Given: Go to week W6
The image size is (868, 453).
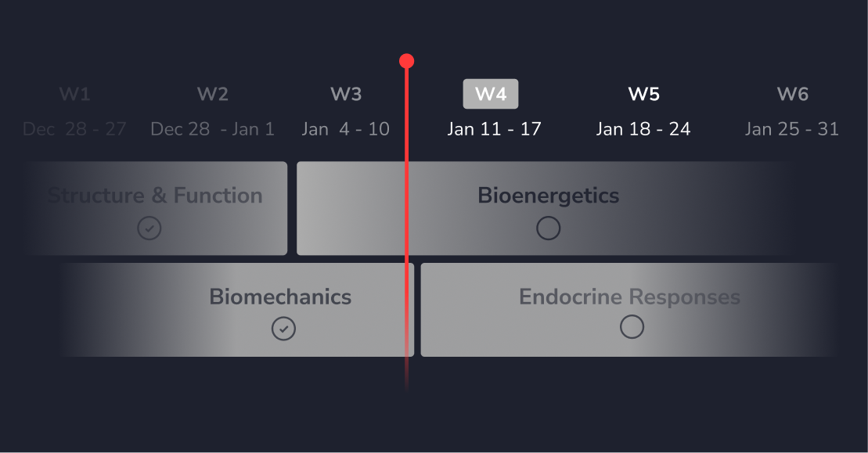Looking at the screenshot, I should pos(792,94).
